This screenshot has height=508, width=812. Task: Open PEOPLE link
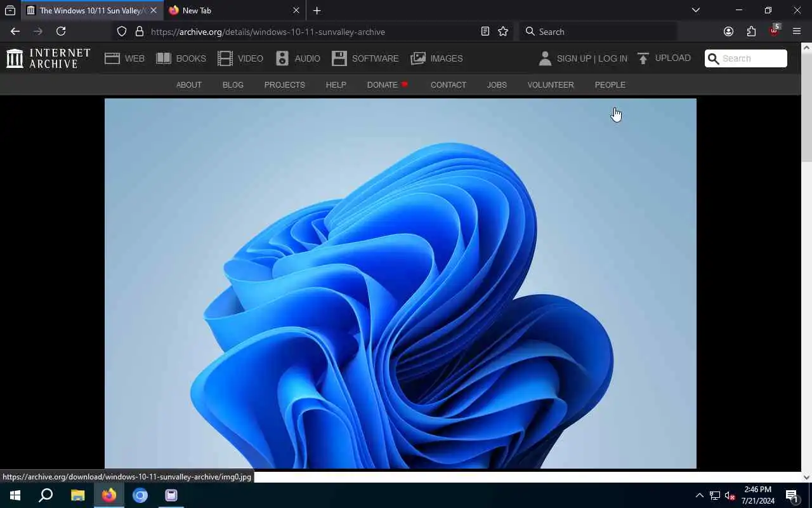[610, 84]
